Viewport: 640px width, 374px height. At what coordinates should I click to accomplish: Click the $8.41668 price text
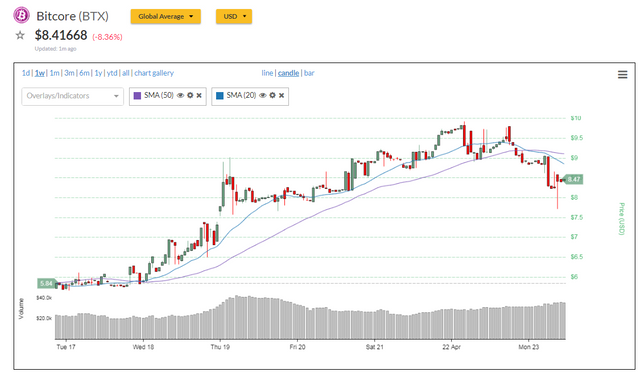61,36
